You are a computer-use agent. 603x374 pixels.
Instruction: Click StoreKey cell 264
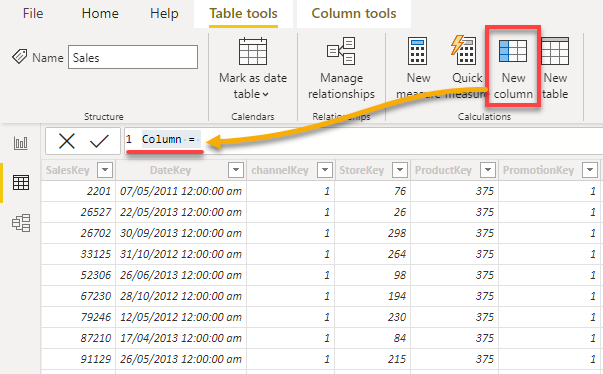click(x=372, y=254)
